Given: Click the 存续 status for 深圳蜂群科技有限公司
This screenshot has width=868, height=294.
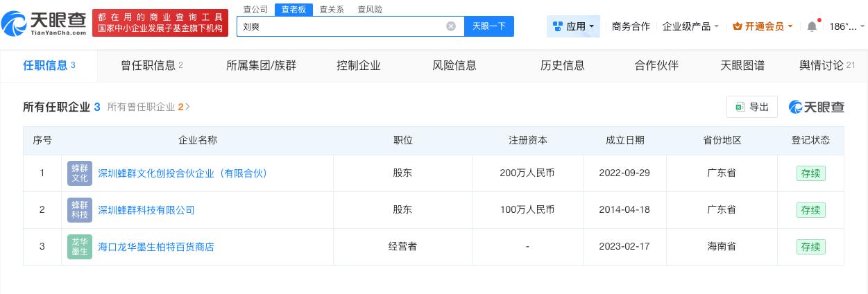Looking at the screenshot, I should 810,210.
